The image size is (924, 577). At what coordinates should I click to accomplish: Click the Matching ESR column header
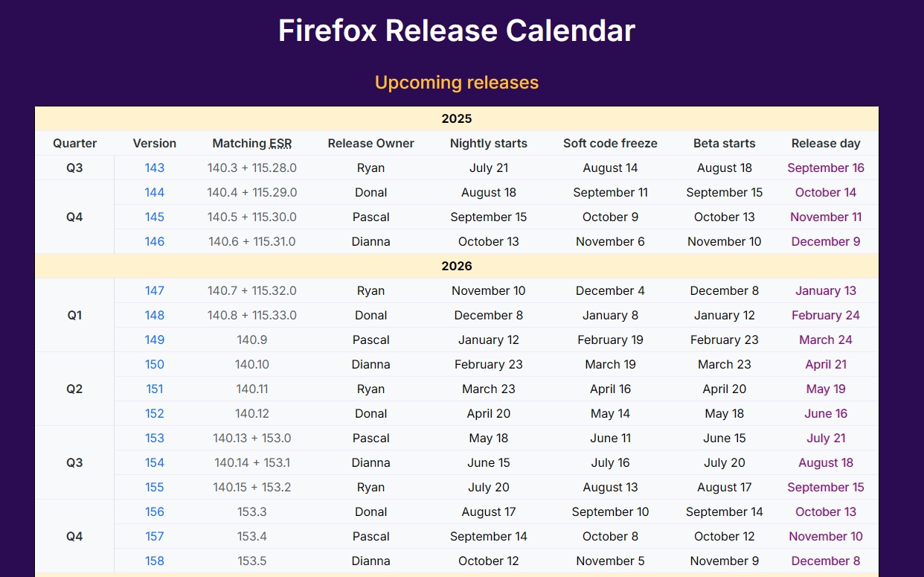252,143
